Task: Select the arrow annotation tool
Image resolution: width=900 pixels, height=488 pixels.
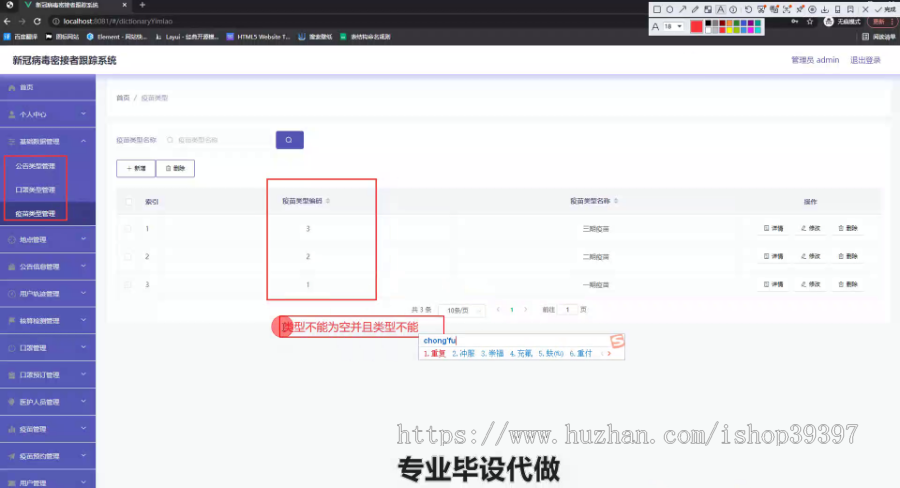Action: click(682, 10)
